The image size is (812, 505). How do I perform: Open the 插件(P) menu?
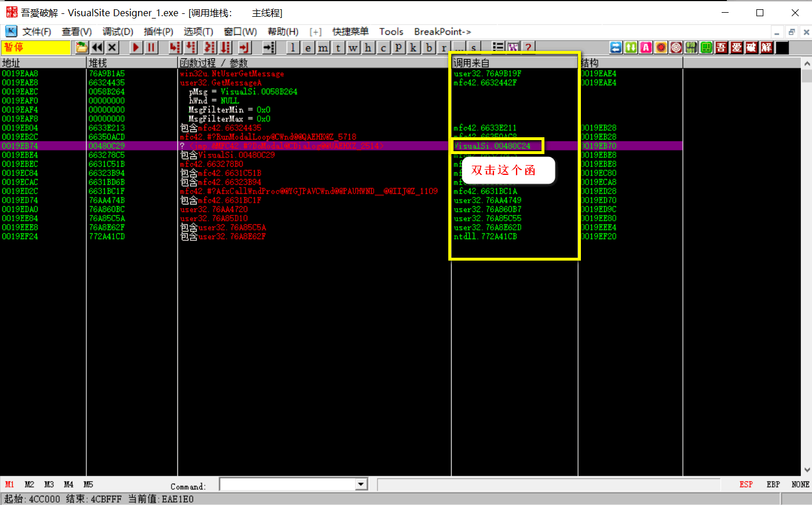158,32
